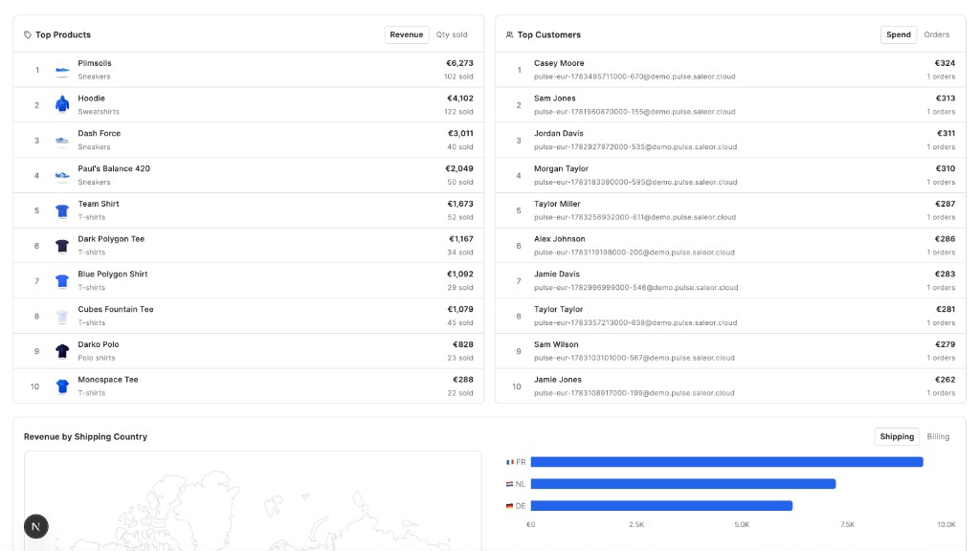980x551 pixels.
Task: Click the customer name Jamie Jones
Action: pos(558,380)
